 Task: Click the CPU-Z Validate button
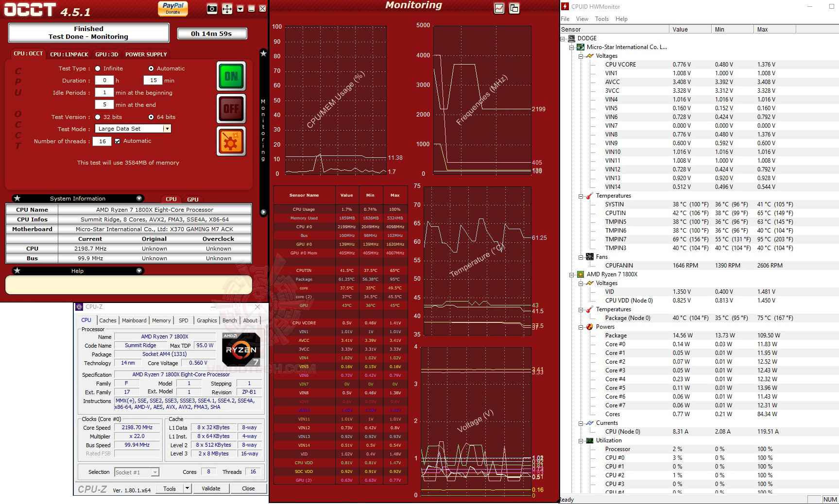coord(211,489)
